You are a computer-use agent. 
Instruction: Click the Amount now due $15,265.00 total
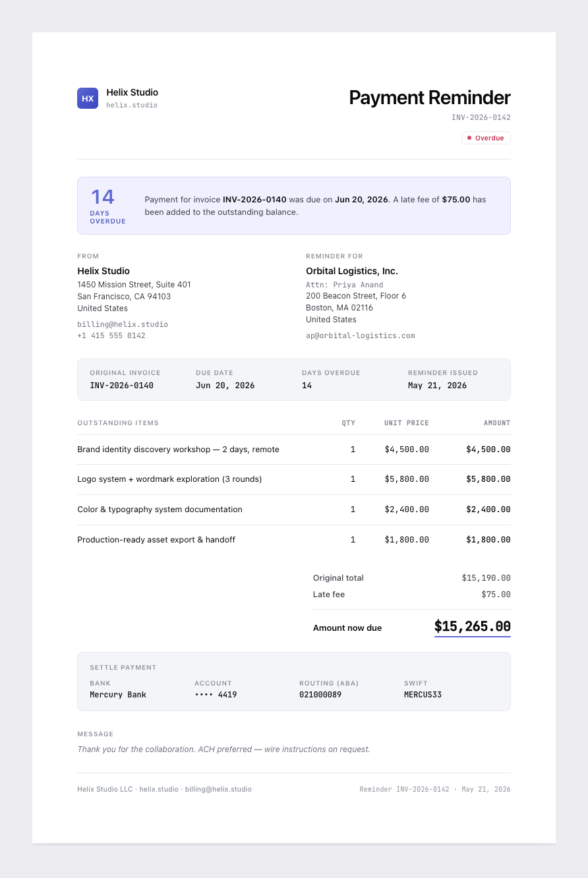473,627
